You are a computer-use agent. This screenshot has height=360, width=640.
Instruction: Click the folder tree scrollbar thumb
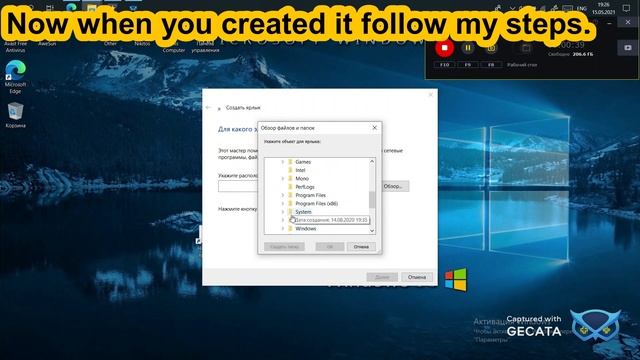[372, 199]
